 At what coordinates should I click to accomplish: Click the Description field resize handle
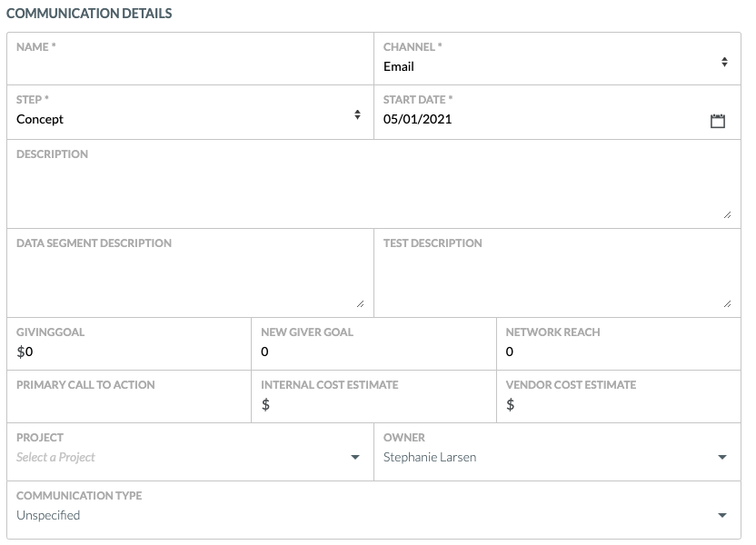tap(727, 215)
